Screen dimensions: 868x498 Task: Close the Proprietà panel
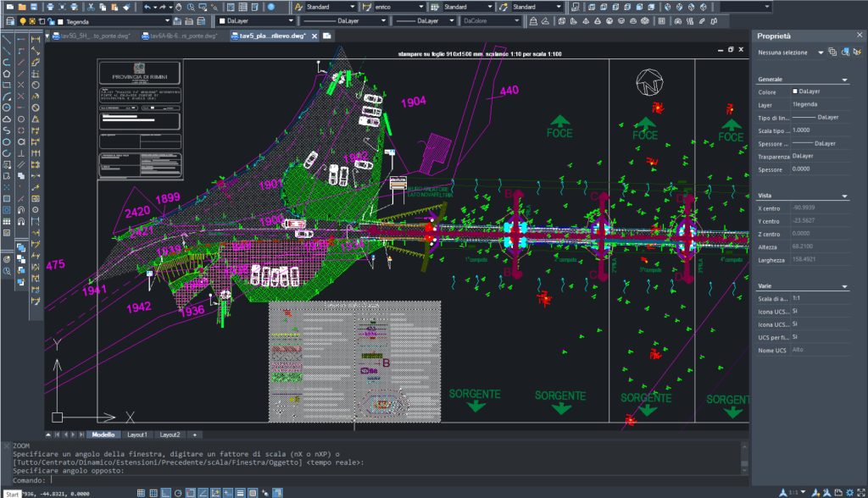(x=858, y=36)
